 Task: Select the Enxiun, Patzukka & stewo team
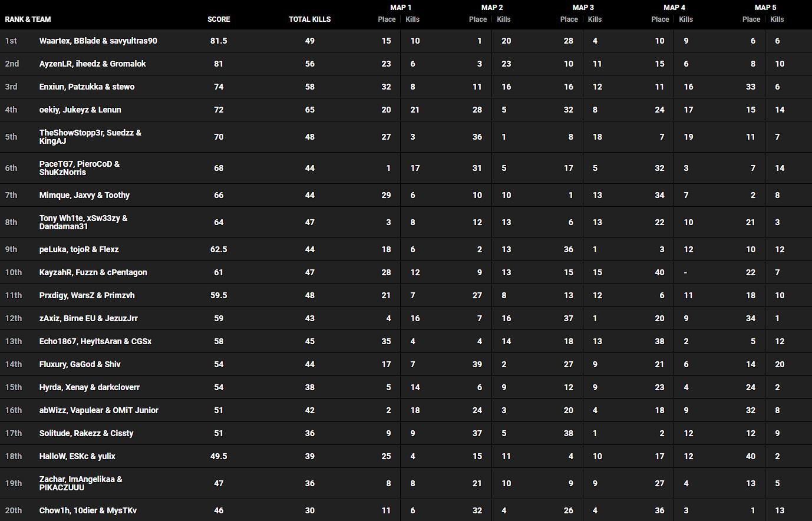(87, 87)
